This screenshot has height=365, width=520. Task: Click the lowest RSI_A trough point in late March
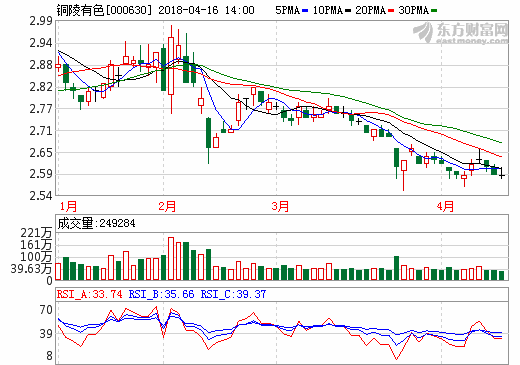[x=397, y=359]
